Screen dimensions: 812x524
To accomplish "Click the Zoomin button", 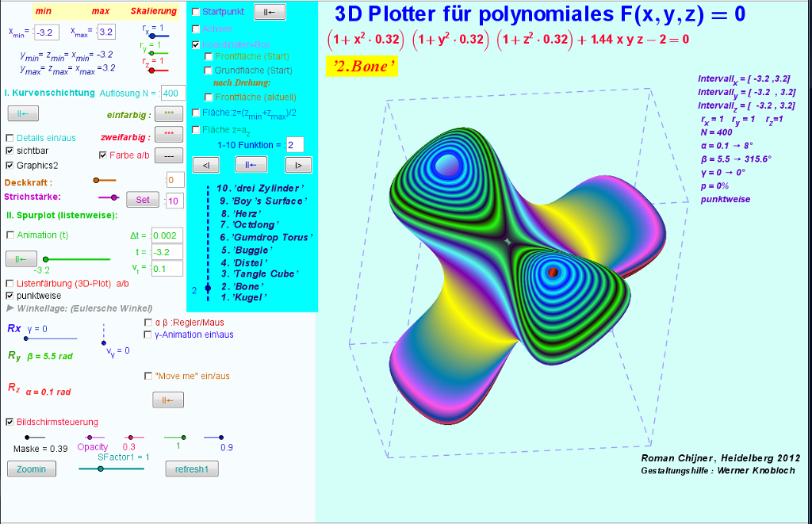I will 32,469.
